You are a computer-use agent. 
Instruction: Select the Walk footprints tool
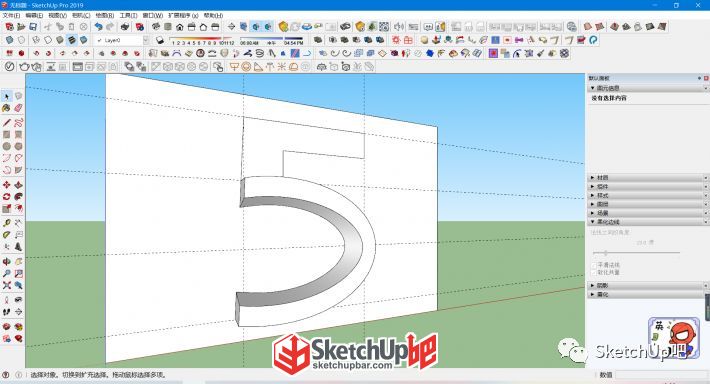pos(6,312)
